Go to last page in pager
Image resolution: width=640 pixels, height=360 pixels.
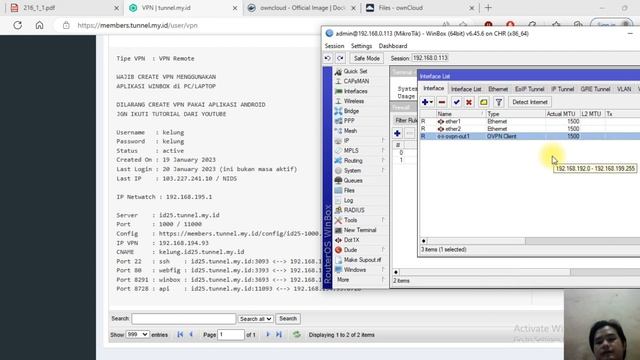[279, 335]
